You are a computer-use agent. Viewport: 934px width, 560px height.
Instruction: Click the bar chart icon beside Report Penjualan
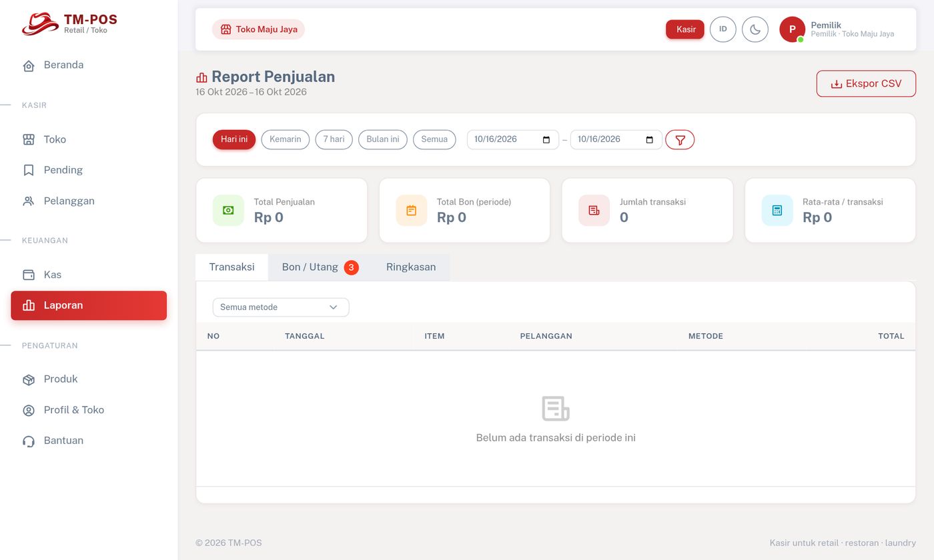201,77
